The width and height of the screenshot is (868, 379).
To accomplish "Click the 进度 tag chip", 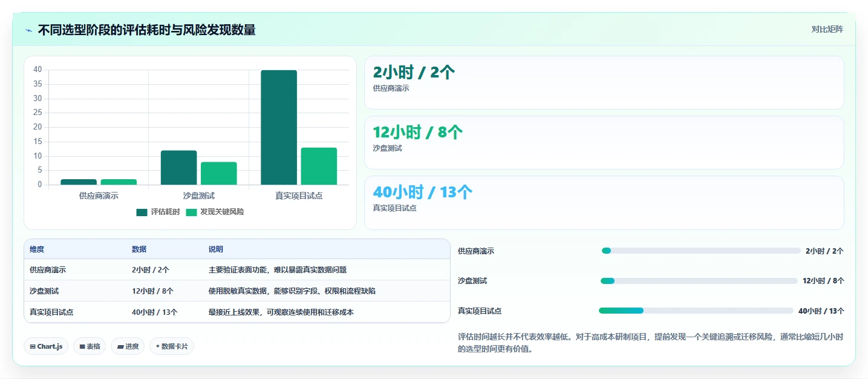I will coord(128,346).
